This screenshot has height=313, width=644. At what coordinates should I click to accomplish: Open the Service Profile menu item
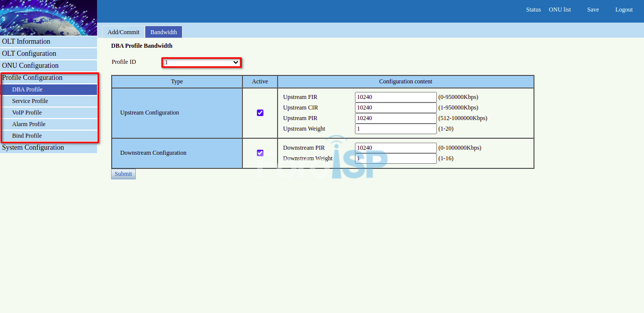(x=30, y=101)
